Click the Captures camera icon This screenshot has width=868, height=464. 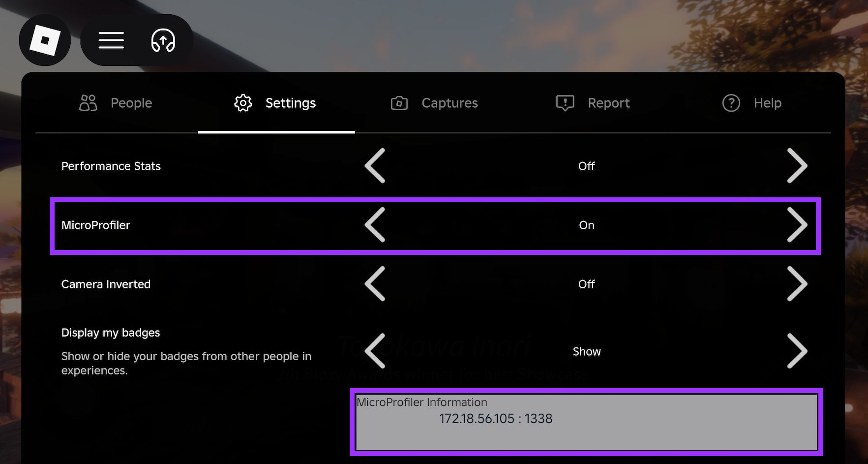coord(399,103)
